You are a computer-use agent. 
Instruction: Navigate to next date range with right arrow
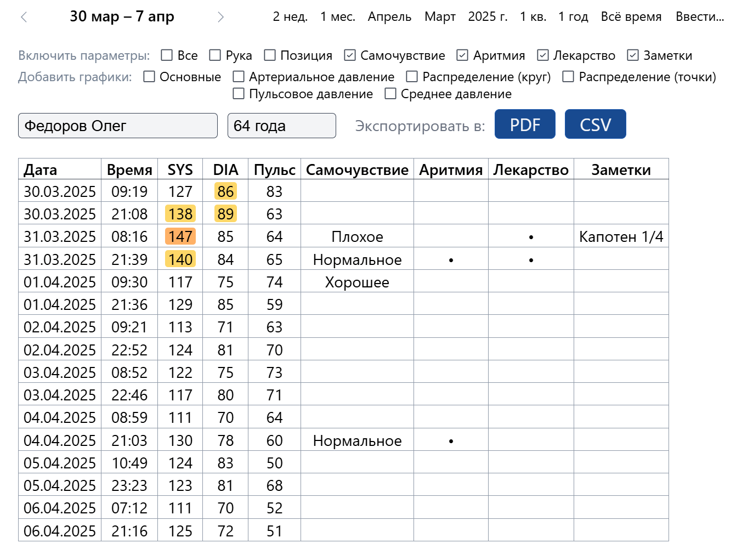point(221,17)
